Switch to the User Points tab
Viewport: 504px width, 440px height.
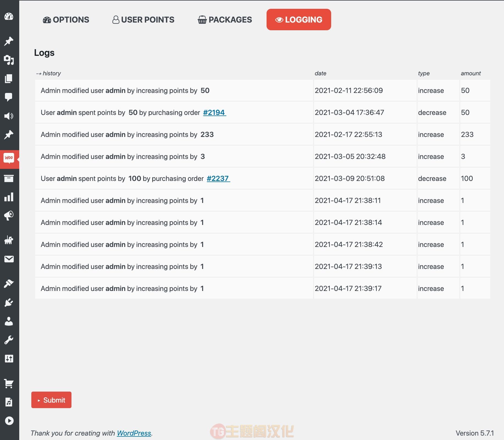143,20
